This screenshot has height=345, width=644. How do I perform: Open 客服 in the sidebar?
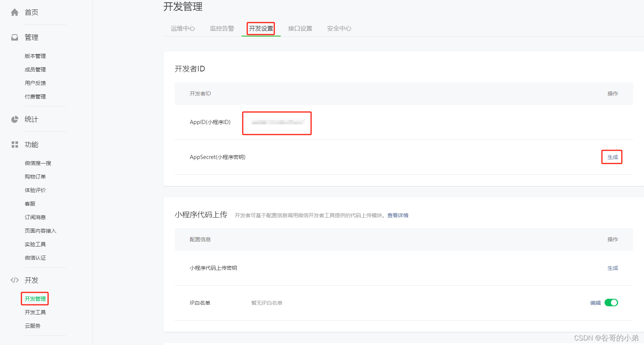pos(30,204)
